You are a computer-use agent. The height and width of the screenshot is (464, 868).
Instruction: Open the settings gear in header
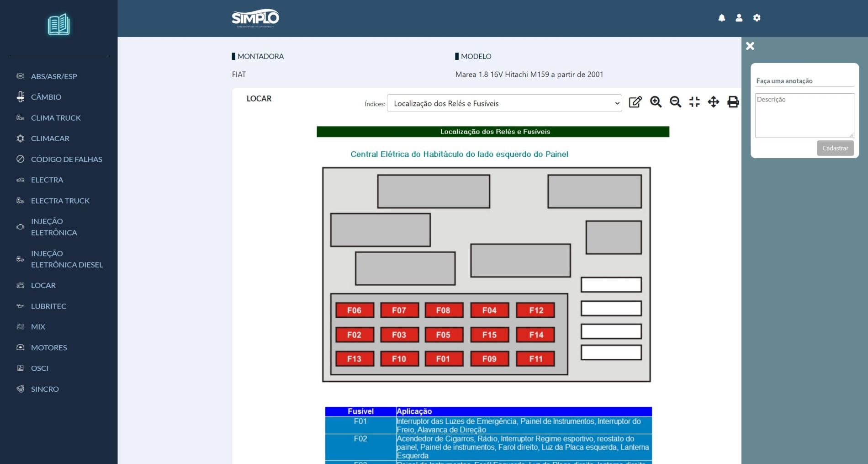757,18
